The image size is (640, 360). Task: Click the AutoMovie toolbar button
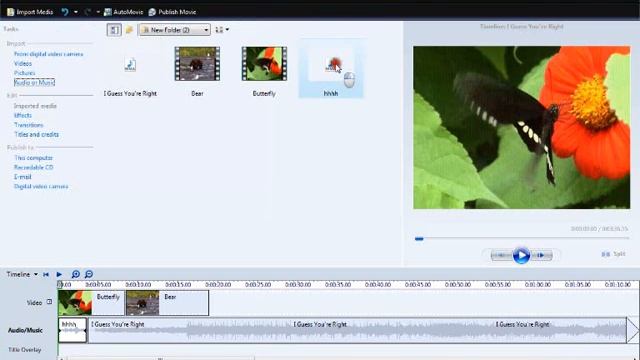123,12
